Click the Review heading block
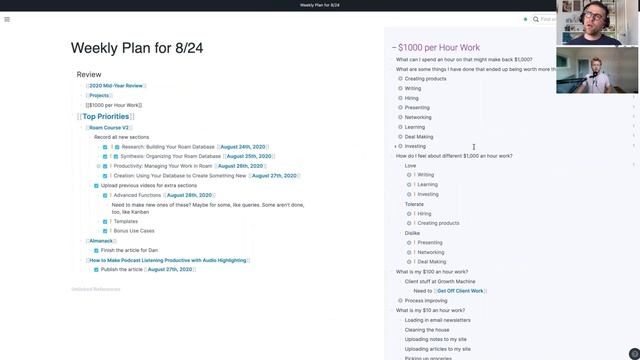Image resolution: width=640 pixels, height=360 pixels. (x=89, y=74)
